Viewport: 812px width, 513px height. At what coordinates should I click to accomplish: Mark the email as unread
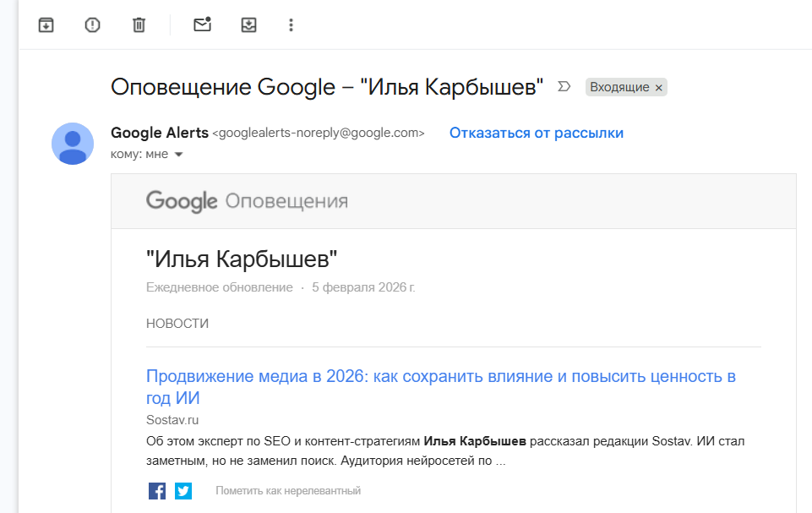click(x=203, y=25)
